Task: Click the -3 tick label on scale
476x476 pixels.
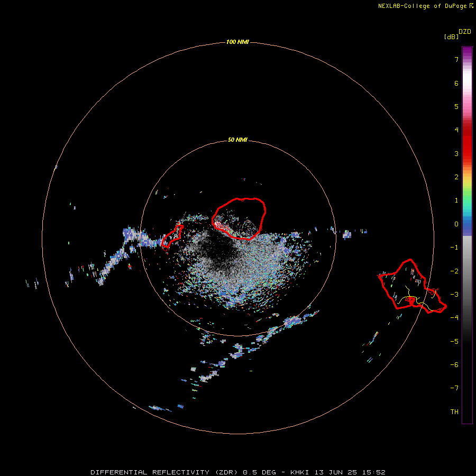Action: (454, 295)
